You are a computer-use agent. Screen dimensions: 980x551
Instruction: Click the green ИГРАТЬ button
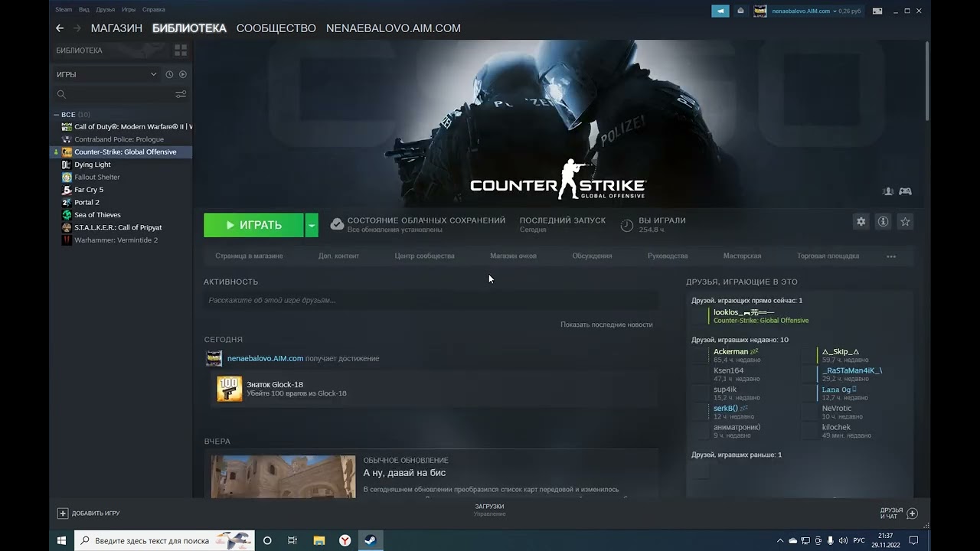coord(254,225)
